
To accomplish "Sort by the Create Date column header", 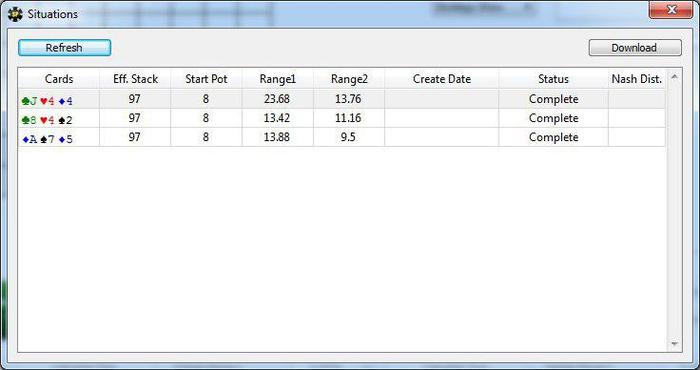I will (442, 79).
